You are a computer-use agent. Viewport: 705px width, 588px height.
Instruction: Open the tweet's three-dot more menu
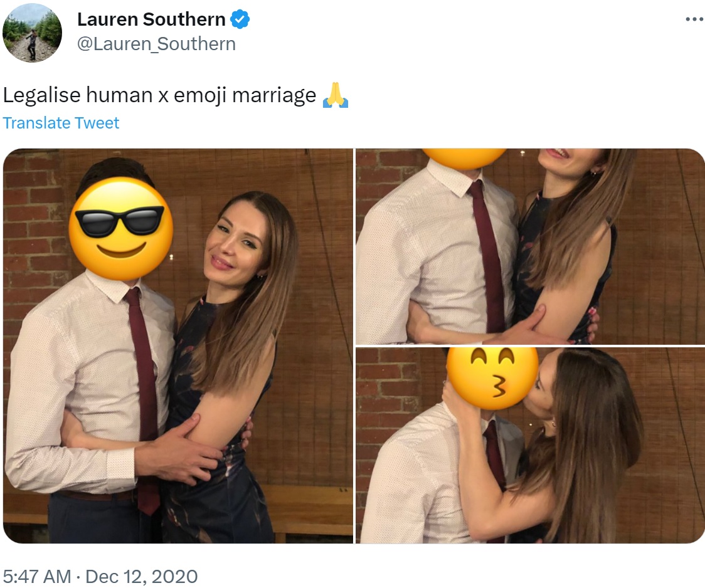coord(695,19)
